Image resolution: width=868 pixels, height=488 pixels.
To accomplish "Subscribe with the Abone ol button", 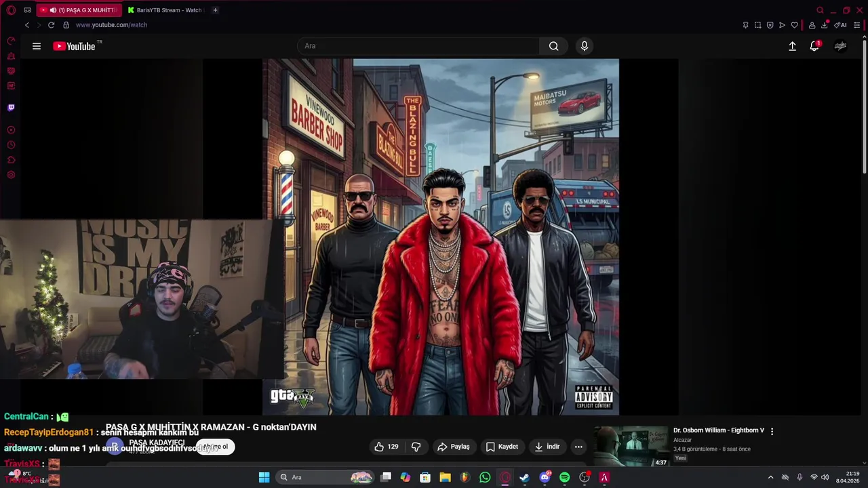I will coord(216,447).
